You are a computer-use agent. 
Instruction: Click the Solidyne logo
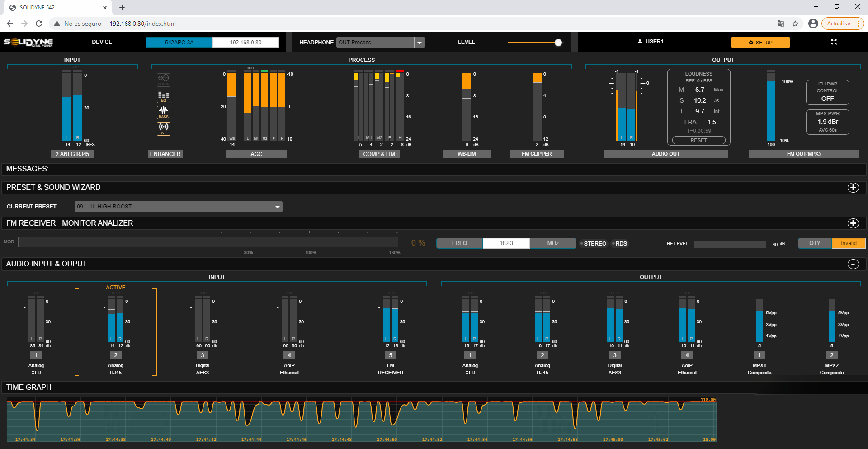[x=28, y=42]
